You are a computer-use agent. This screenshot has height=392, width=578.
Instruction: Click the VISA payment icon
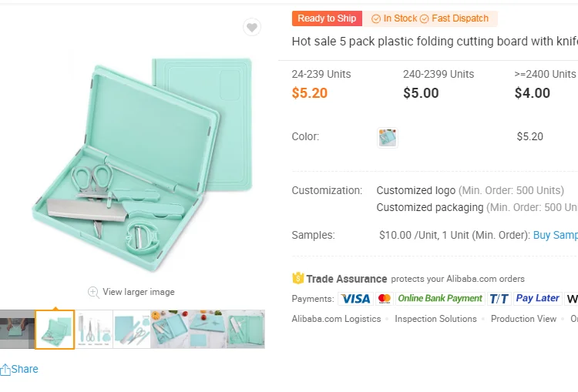[x=355, y=299]
